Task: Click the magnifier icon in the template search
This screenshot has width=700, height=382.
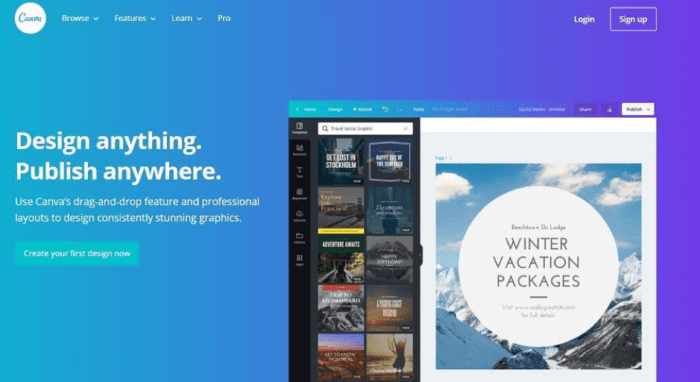Action: [x=325, y=129]
